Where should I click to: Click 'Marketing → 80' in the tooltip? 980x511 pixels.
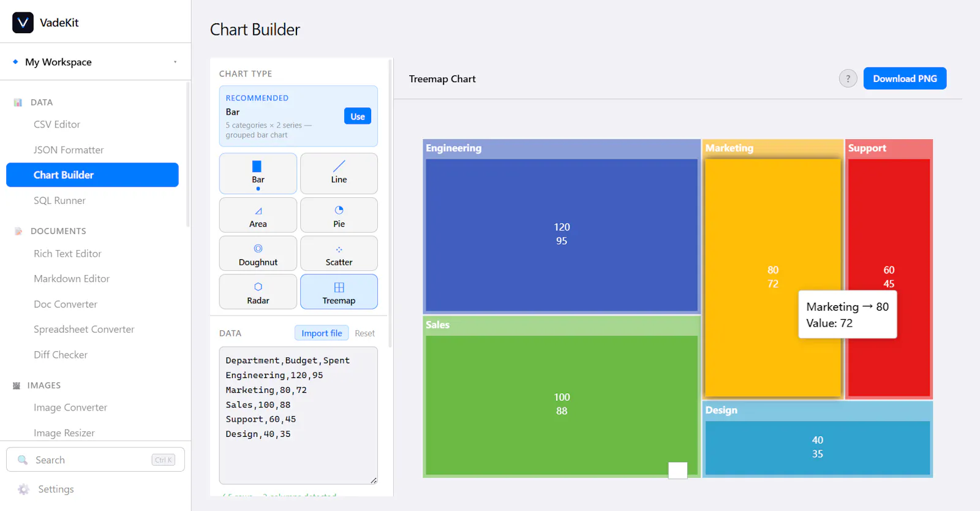[x=847, y=307]
